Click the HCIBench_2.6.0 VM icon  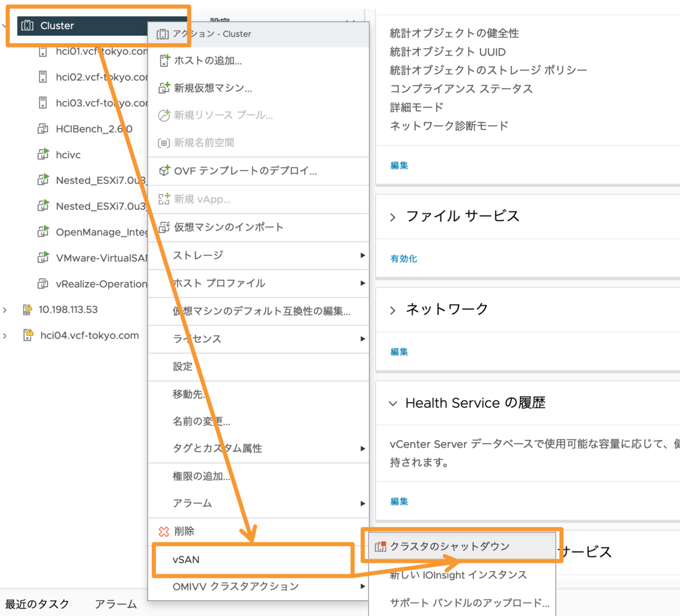click(x=43, y=129)
